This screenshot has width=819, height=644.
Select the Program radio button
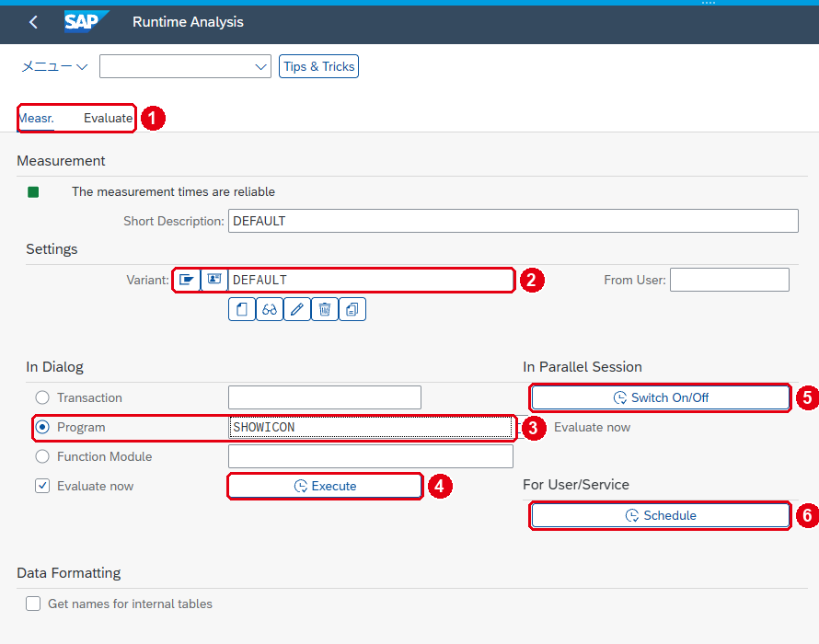42,427
